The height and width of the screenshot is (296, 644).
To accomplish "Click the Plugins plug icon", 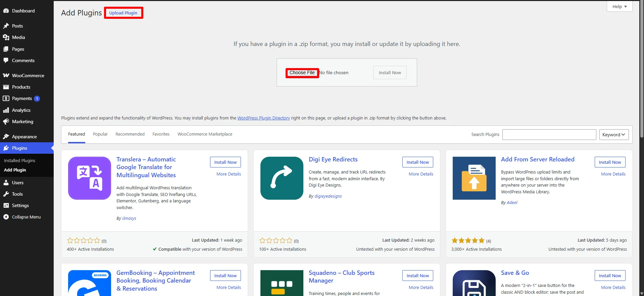I will pyautogui.click(x=6, y=148).
